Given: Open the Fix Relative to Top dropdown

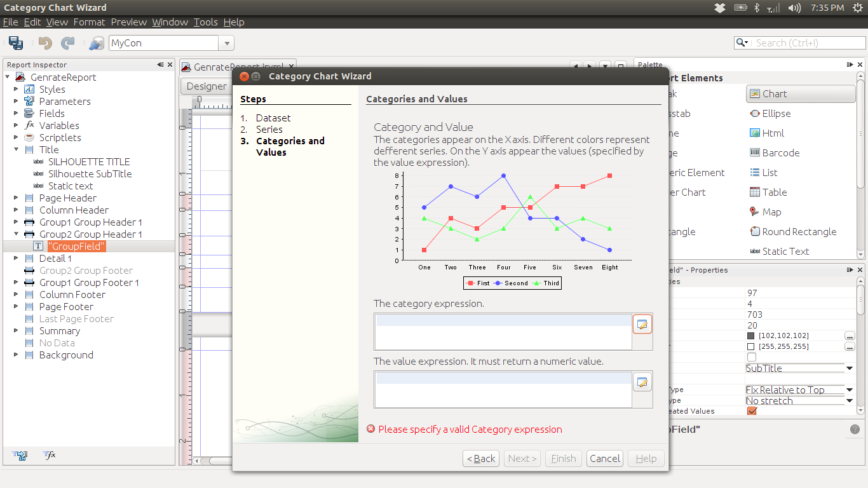Looking at the screenshot, I should point(850,390).
